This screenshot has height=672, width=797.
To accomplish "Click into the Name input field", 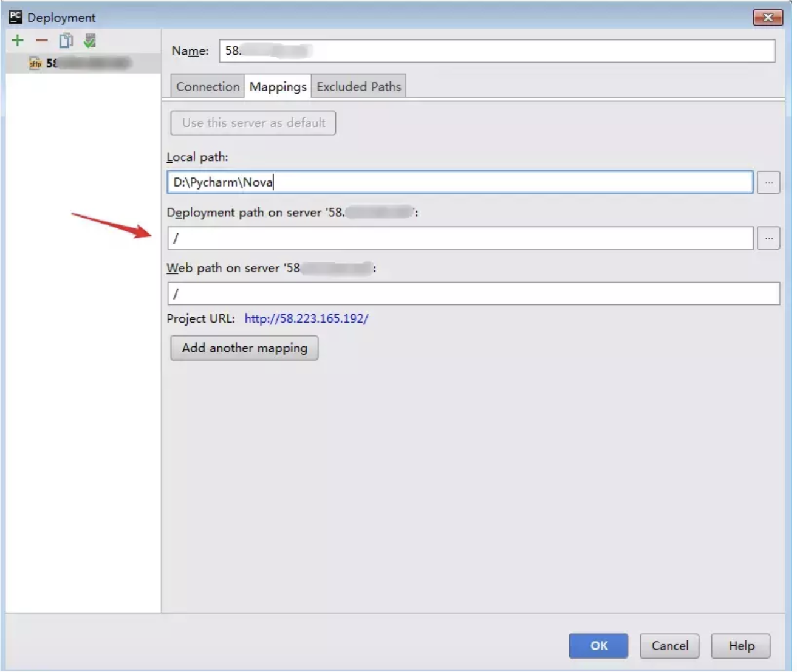I will (x=497, y=51).
